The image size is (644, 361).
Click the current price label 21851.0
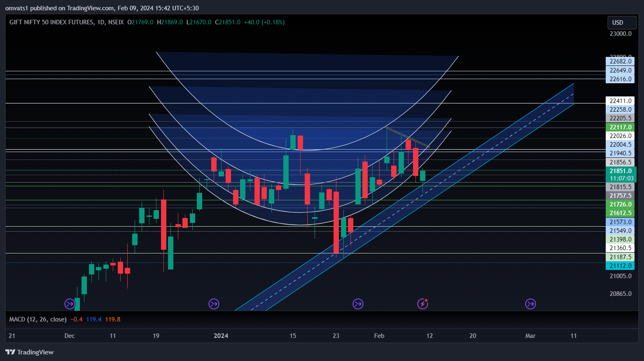(621, 171)
